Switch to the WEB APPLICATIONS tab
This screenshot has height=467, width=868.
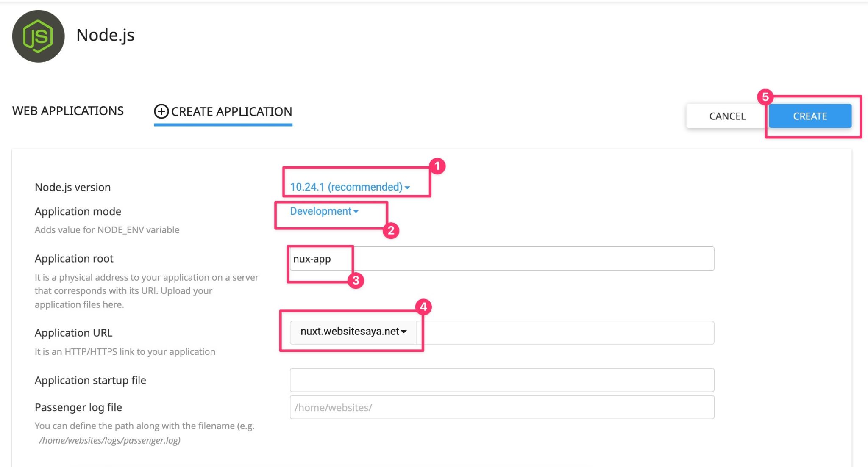(68, 111)
